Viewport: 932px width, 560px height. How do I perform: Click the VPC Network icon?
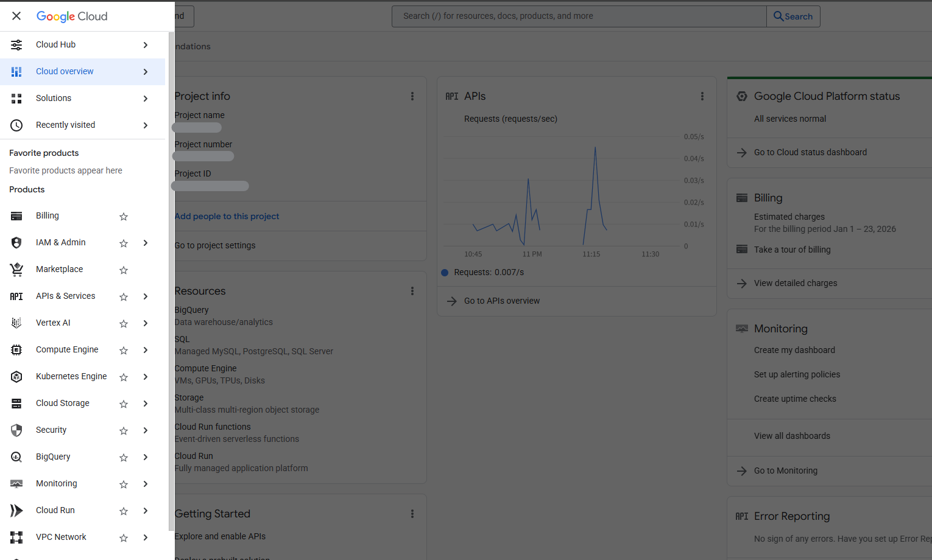point(16,537)
